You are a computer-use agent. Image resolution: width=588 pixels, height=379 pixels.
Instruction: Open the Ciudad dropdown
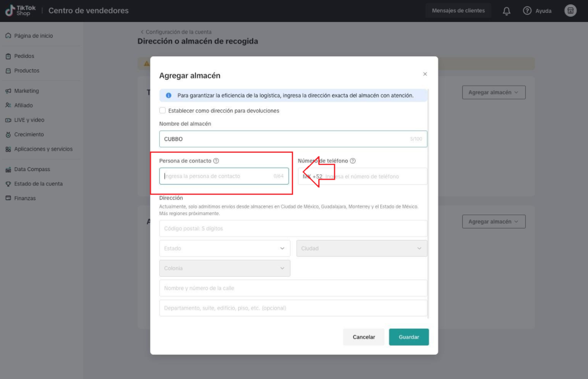pos(361,249)
